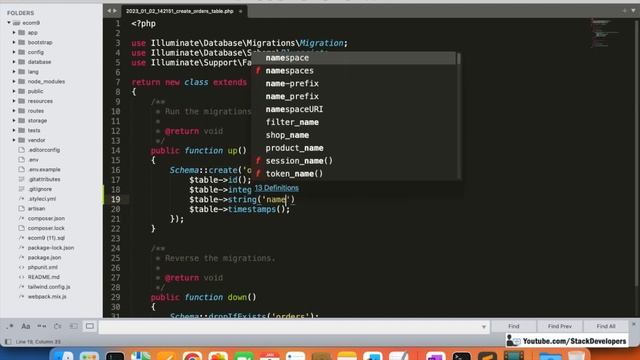This screenshot has height=360, width=640.
Task: Click the routes folder icon
Action: (x=22, y=111)
